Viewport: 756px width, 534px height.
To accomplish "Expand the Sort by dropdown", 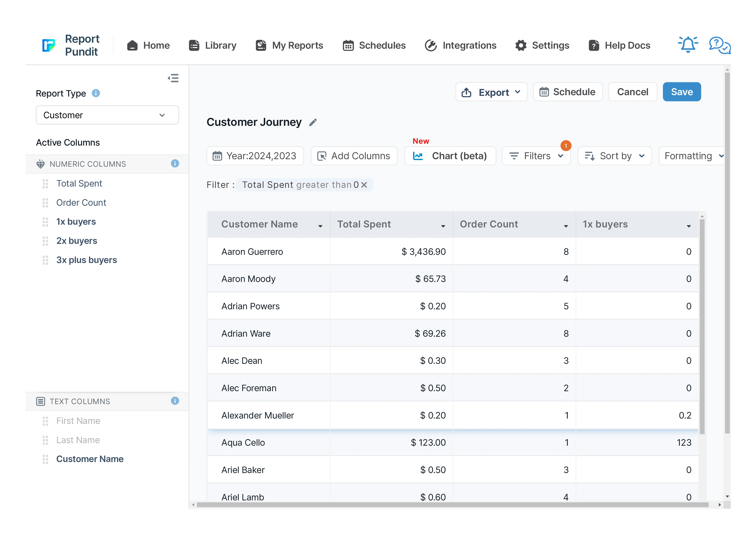I will pos(614,156).
